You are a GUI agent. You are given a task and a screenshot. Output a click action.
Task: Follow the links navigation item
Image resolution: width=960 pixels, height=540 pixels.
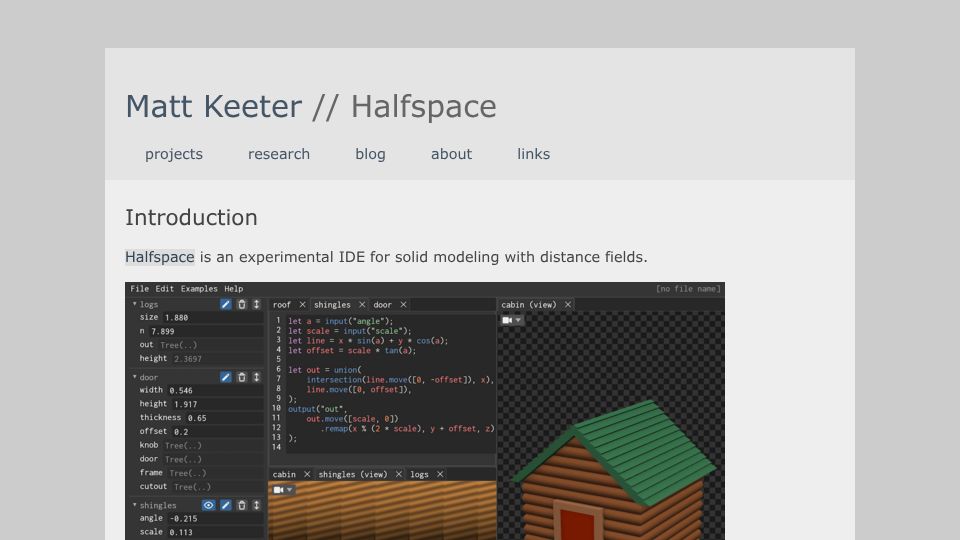533,154
